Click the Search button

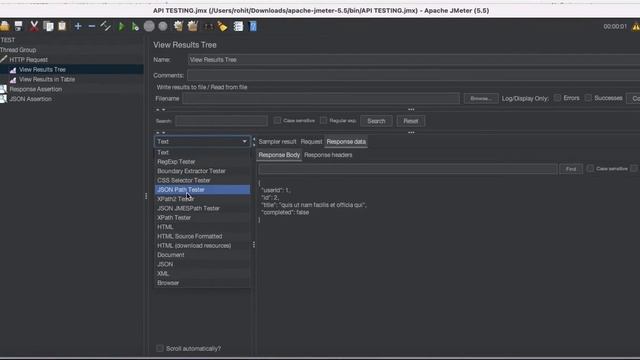click(376, 121)
